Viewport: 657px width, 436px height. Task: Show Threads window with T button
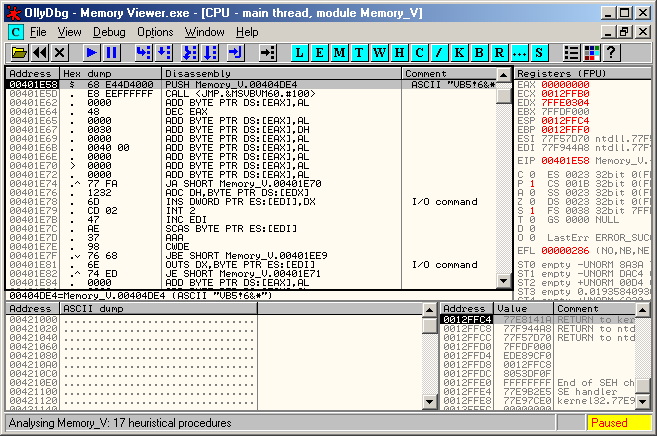click(x=359, y=53)
